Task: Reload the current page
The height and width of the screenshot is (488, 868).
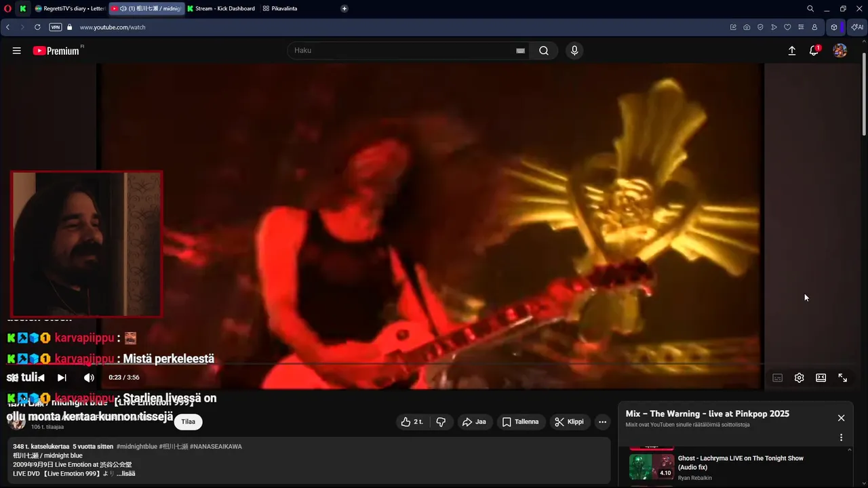Action: tap(37, 27)
